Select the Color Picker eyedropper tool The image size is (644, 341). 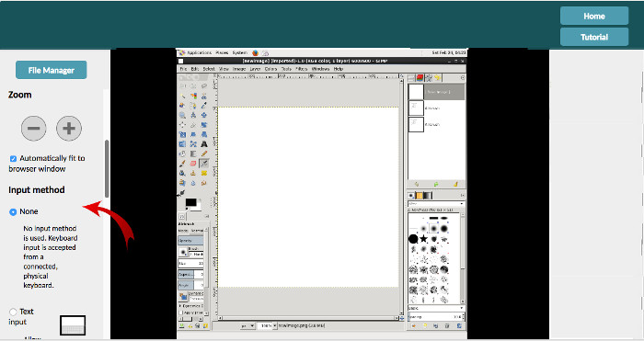[x=203, y=106]
